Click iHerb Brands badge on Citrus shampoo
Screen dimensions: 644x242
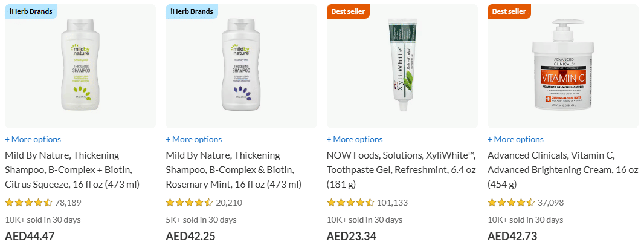(31, 11)
